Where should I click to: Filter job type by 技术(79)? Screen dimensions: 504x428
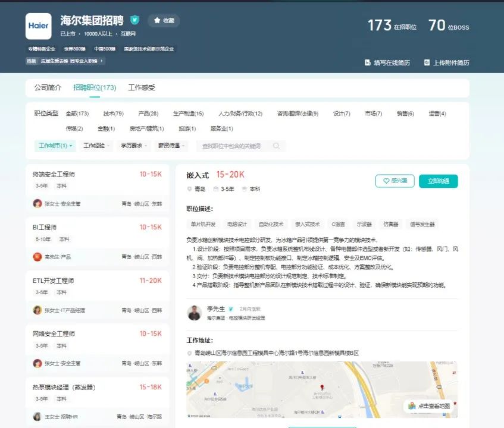pyautogui.click(x=114, y=114)
